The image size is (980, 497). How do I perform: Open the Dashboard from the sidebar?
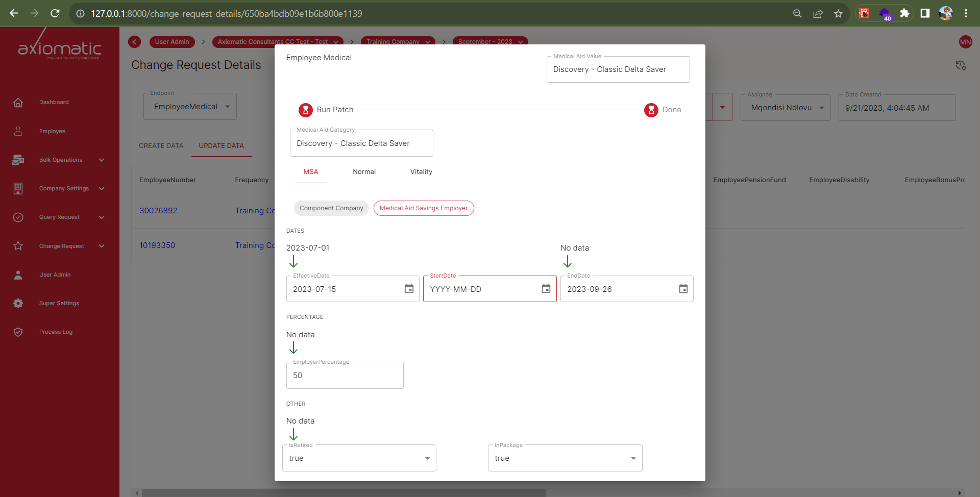pos(54,102)
